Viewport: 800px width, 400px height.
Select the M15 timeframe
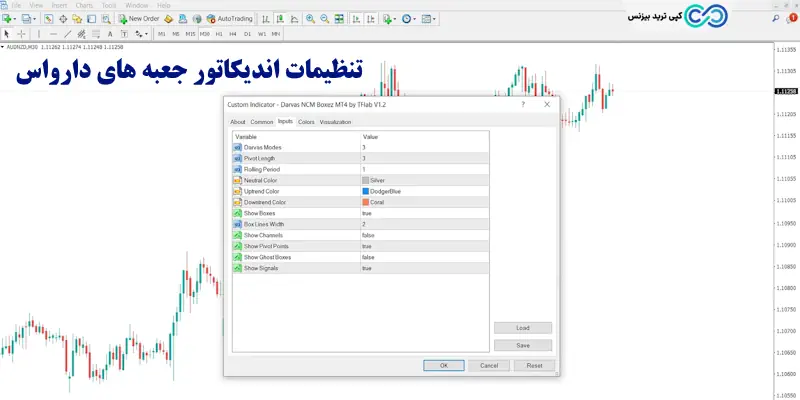tap(190, 34)
